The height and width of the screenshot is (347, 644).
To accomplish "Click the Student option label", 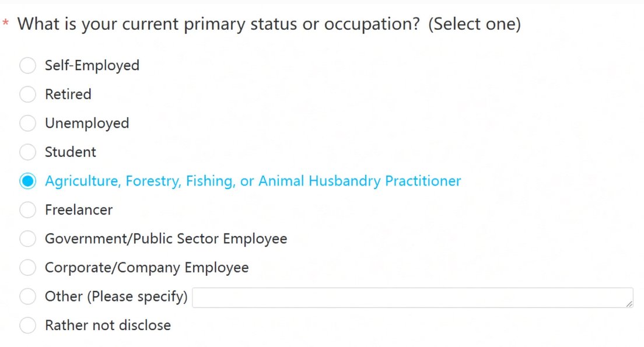I will (70, 152).
